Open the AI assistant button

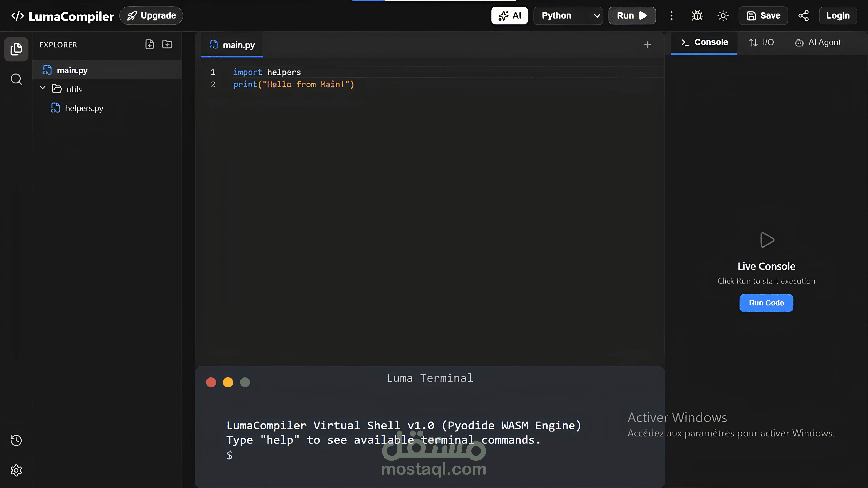tap(509, 15)
